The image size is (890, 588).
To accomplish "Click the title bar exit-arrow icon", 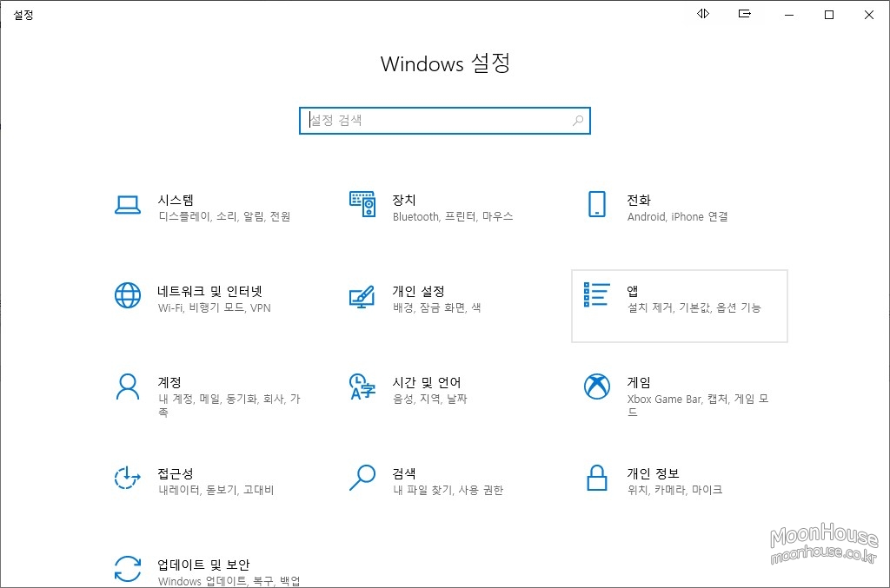I will pos(745,14).
